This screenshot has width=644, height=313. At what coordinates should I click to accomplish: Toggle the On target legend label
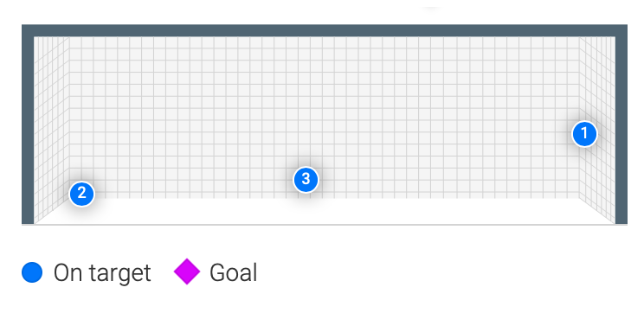pos(102,273)
